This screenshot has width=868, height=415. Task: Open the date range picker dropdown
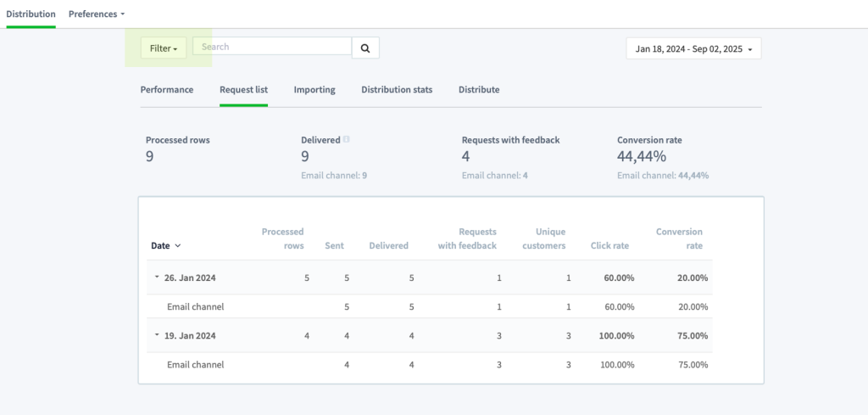pos(693,48)
